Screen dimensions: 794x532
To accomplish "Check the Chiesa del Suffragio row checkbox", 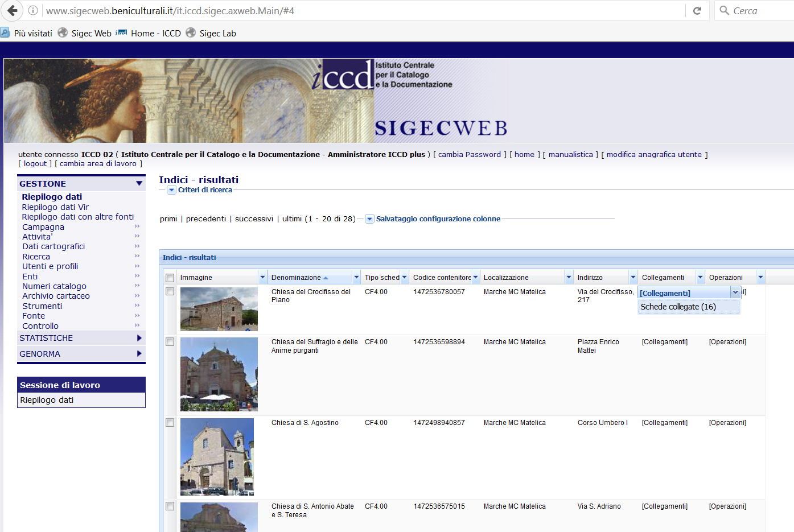I will pyautogui.click(x=170, y=342).
